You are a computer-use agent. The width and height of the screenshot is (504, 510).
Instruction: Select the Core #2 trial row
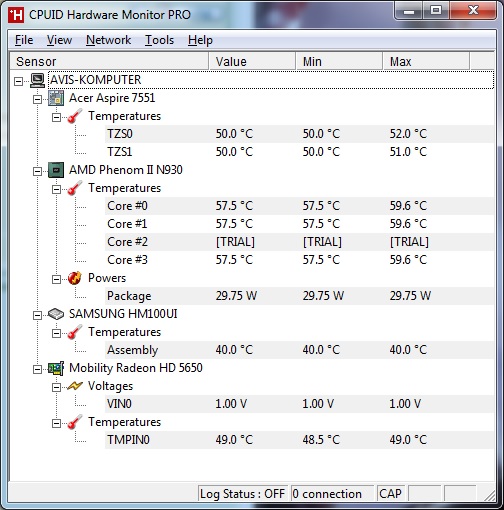(x=299, y=242)
